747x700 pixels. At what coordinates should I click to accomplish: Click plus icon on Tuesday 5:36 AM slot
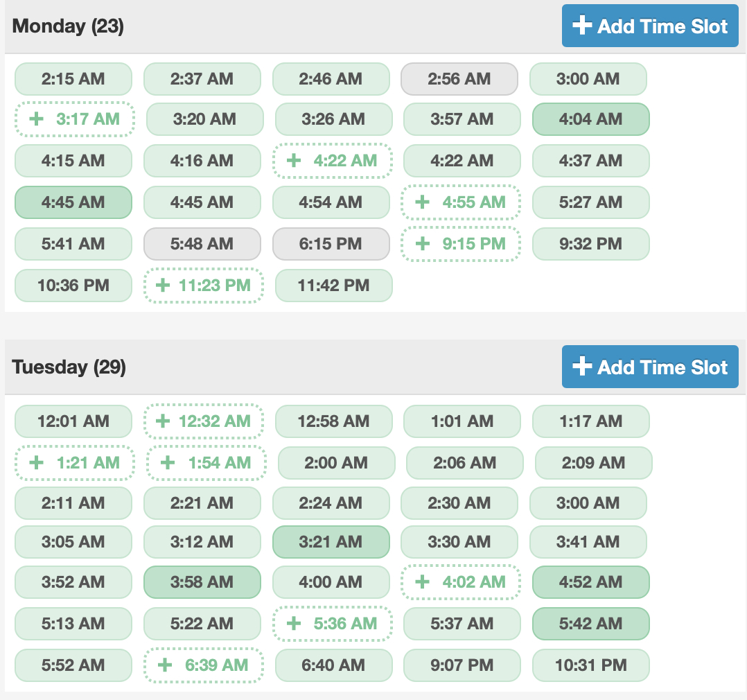[x=294, y=624]
